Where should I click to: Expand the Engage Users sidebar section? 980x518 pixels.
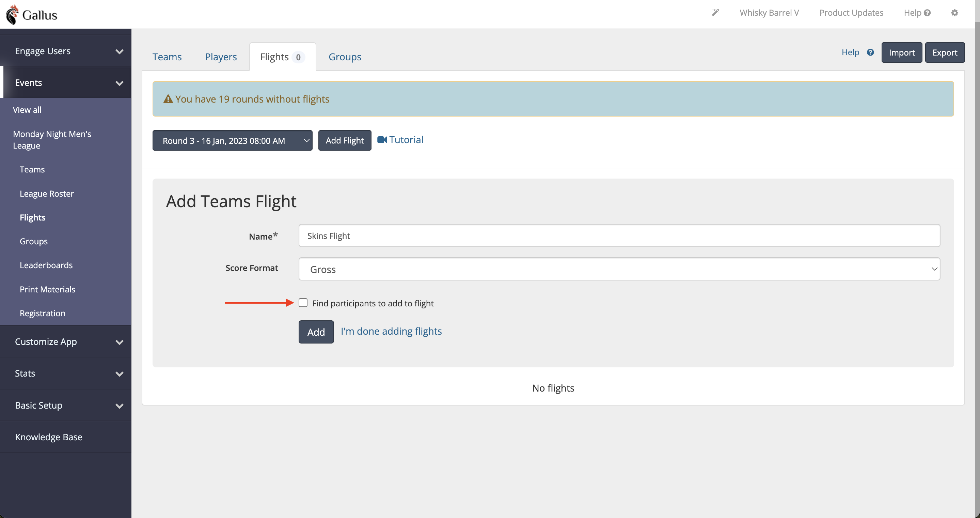click(x=65, y=51)
